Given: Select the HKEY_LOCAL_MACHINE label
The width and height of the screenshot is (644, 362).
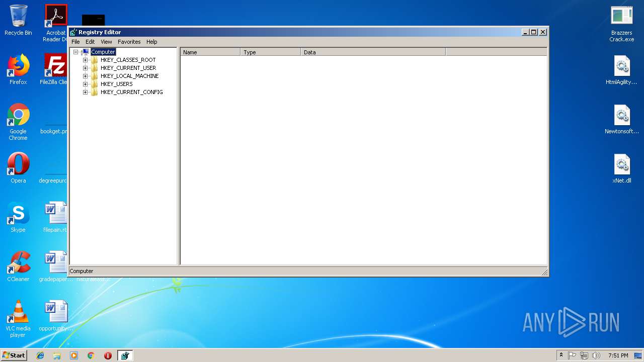Looking at the screenshot, I should point(129,76).
